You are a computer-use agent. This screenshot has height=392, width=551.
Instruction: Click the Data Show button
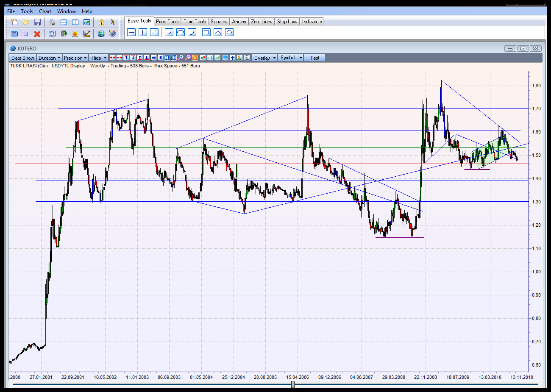(22, 58)
